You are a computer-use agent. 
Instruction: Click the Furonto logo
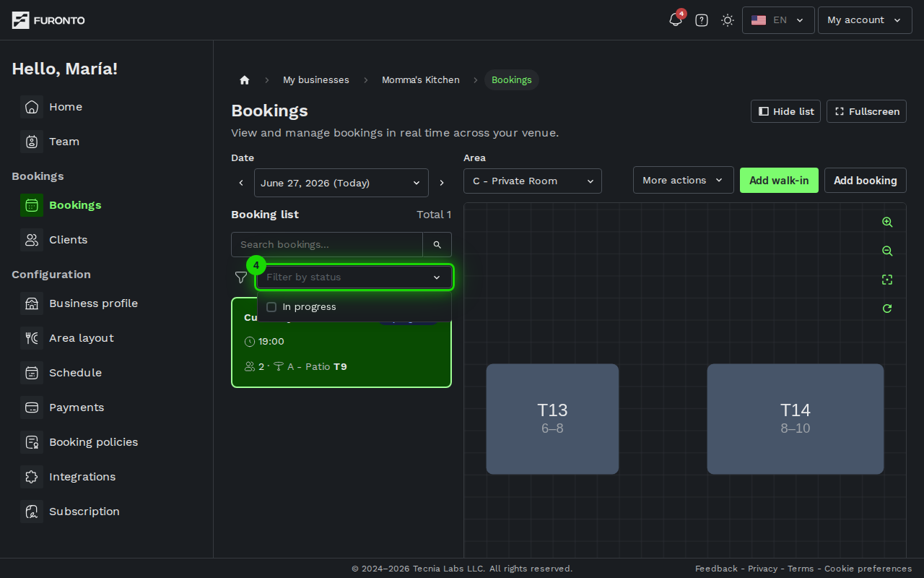(48, 20)
